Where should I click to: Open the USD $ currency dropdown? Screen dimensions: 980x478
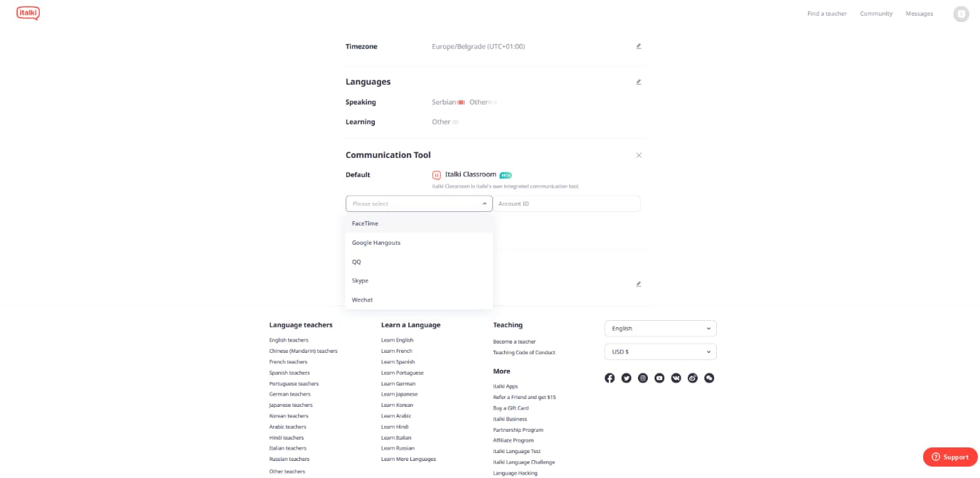tap(661, 351)
